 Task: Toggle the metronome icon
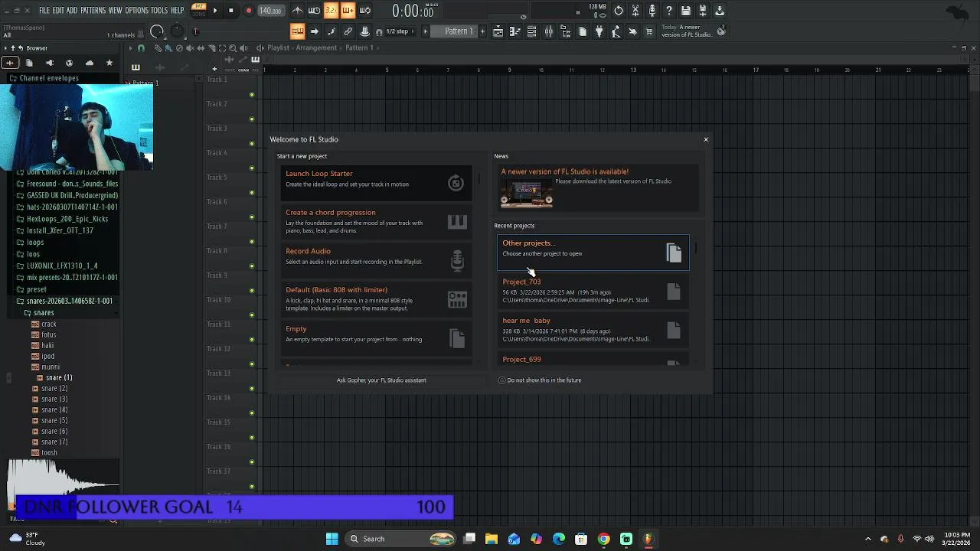click(298, 11)
